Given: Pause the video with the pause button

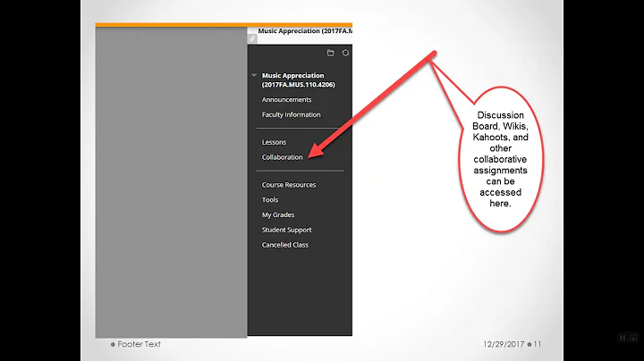Looking at the screenshot, I should tap(623, 338).
